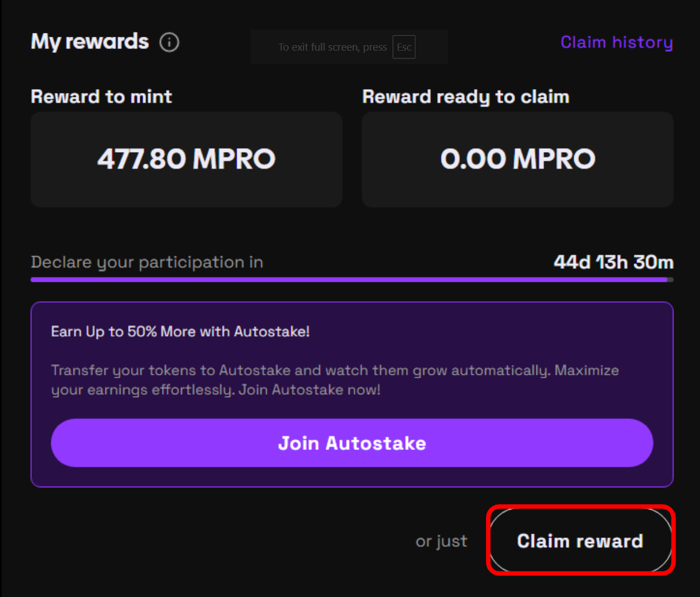Select the 477.80 MPRO reward card
This screenshot has height=597, width=700.
[186, 159]
